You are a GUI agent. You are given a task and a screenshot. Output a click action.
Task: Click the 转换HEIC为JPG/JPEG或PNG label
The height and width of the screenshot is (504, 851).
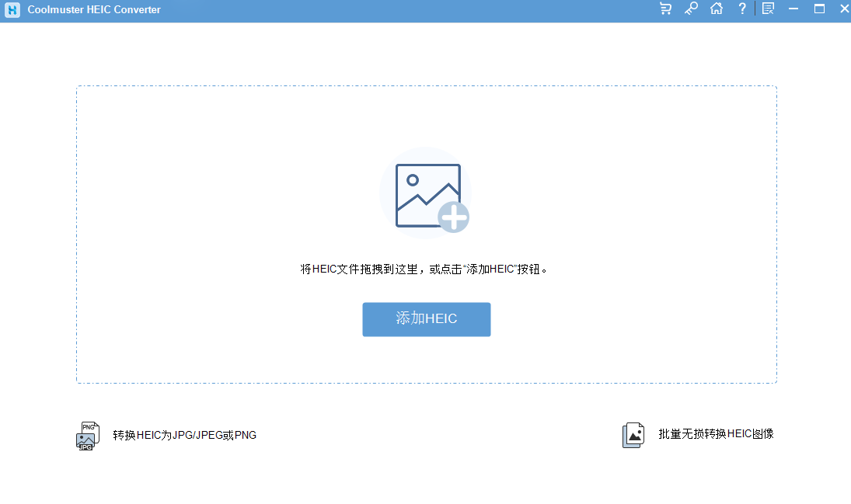click(x=184, y=435)
